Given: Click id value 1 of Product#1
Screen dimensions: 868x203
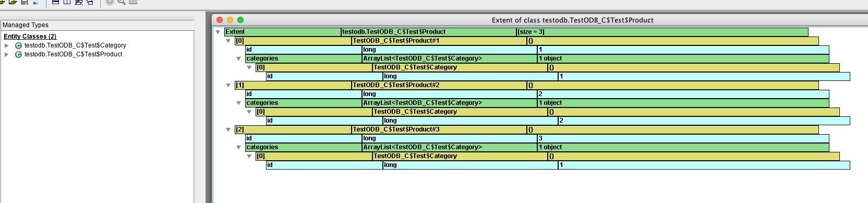Looking at the screenshot, I should click(x=683, y=50).
